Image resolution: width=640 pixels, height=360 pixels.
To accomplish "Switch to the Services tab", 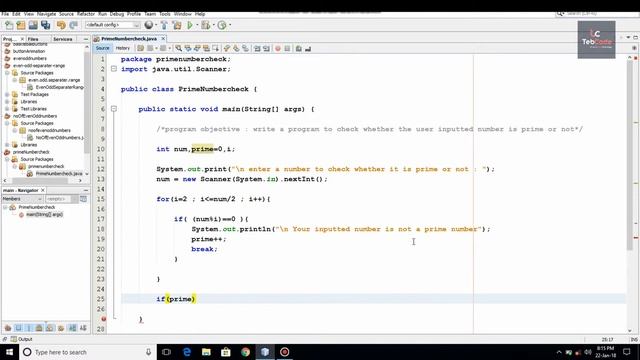I will (62, 39).
